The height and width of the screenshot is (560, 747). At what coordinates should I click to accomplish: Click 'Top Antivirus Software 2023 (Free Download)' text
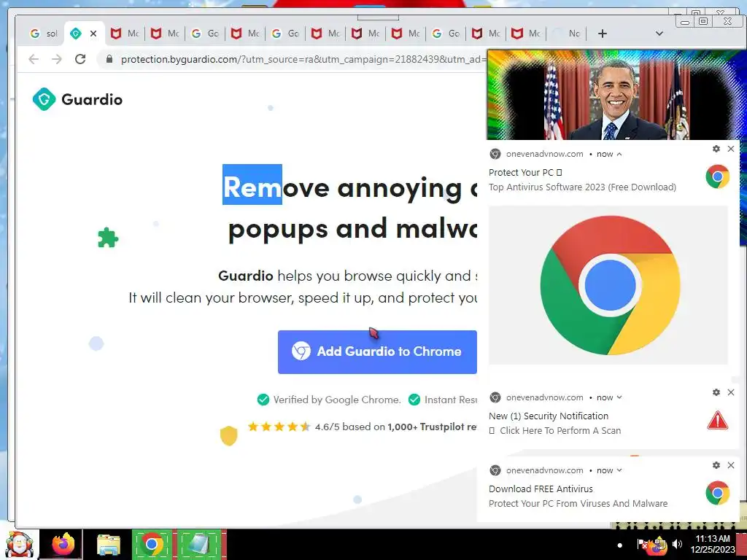tap(582, 187)
